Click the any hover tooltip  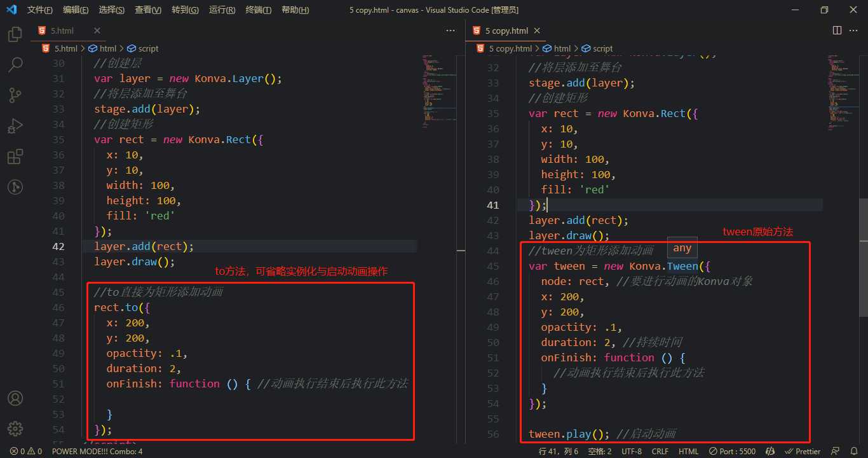point(682,248)
